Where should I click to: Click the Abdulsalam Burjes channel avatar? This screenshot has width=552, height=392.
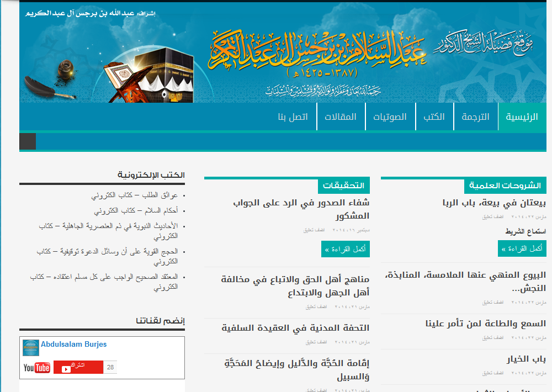pos(31,348)
